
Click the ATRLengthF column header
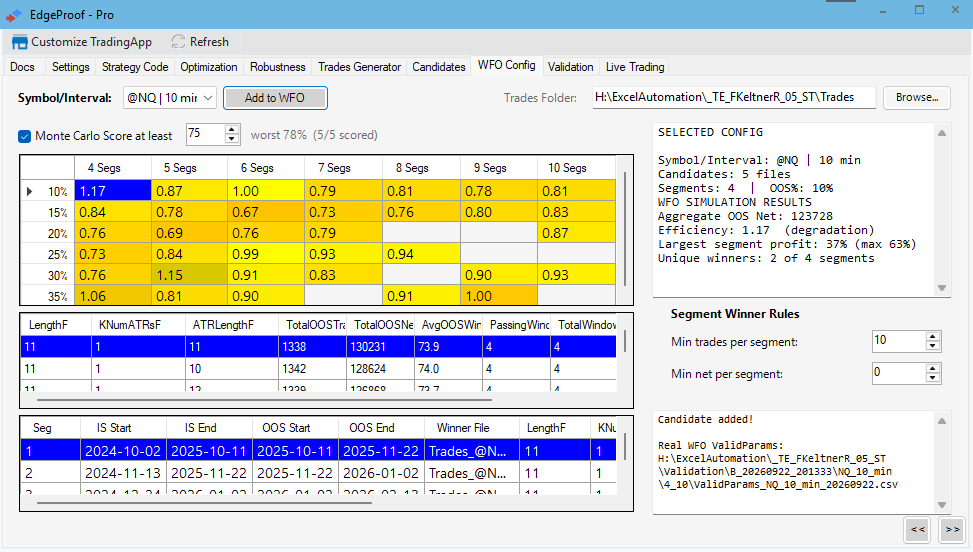[x=231, y=325]
